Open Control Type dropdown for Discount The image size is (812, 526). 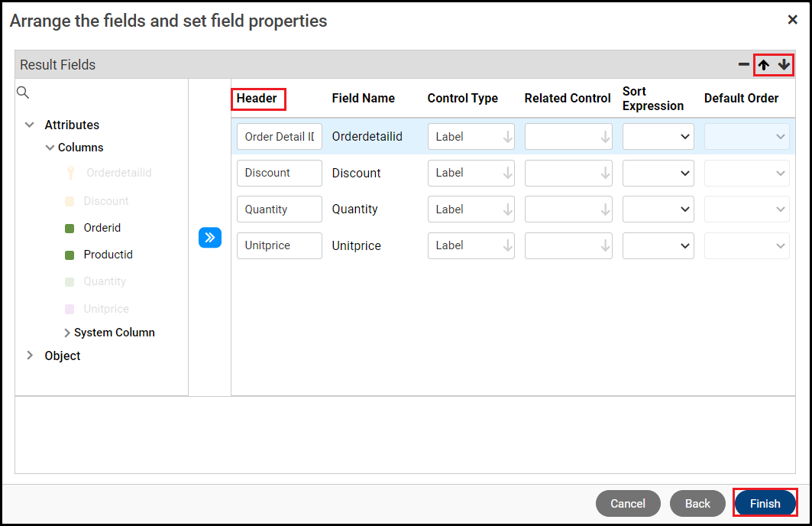(471, 173)
